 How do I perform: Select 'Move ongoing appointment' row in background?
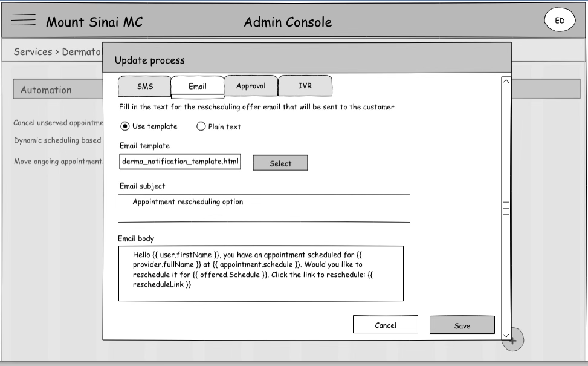click(x=58, y=162)
